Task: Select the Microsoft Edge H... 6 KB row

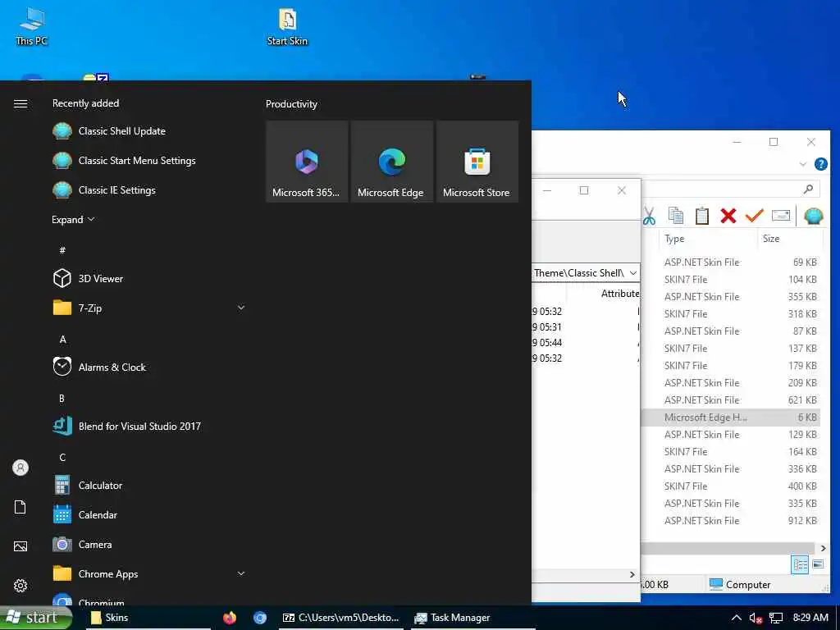Action: click(732, 418)
